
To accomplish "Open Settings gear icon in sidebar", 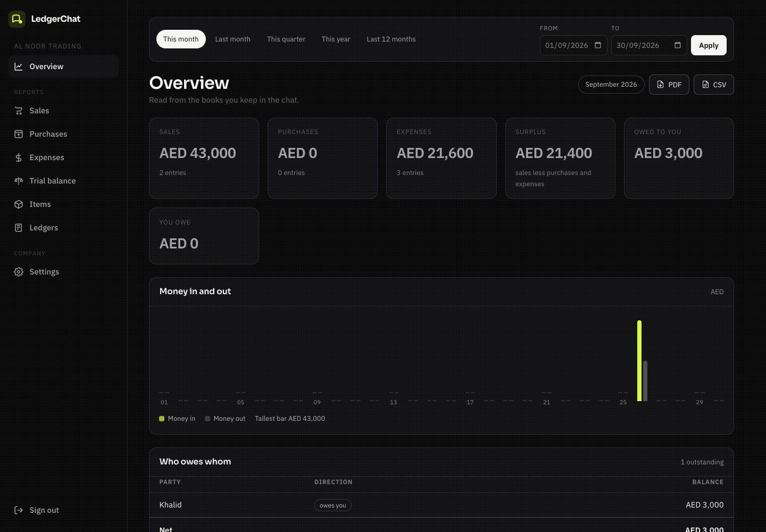I will pos(19,272).
